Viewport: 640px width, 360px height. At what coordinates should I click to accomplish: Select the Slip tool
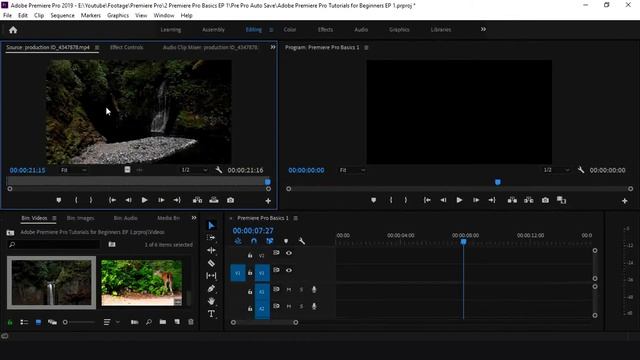(211, 276)
